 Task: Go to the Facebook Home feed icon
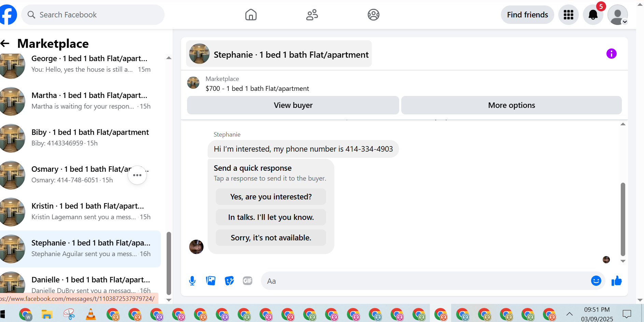point(251,15)
